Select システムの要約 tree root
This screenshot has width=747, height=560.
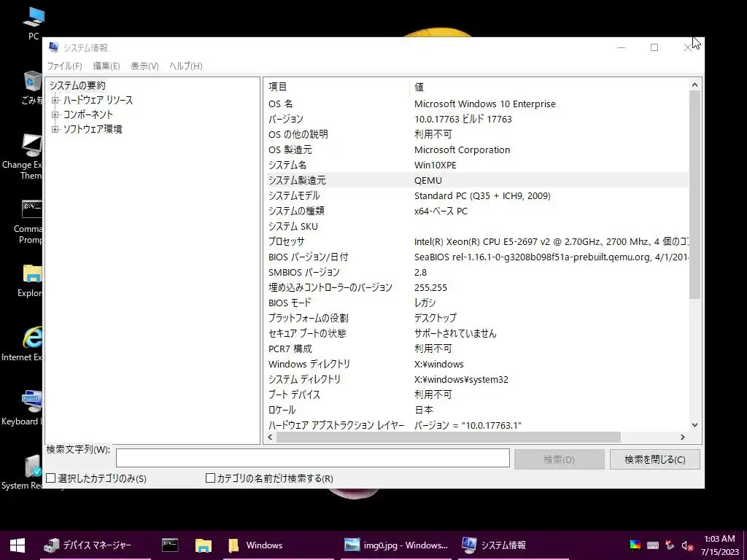77,86
